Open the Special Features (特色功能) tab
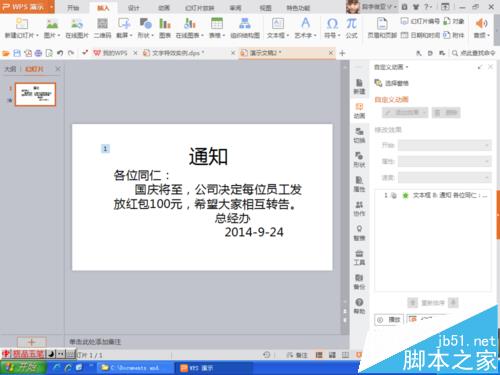Screen dimensions: 500x375 [298, 8]
